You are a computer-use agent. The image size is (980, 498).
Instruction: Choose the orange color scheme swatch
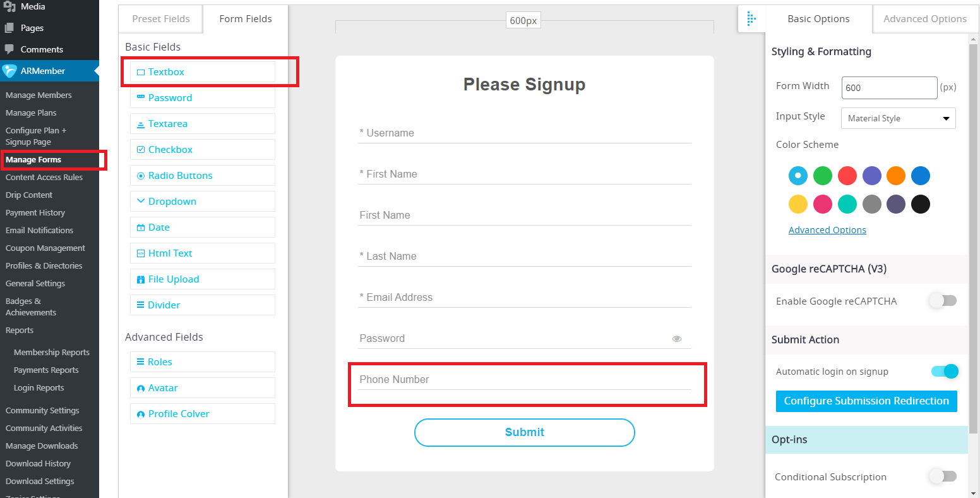click(895, 176)
